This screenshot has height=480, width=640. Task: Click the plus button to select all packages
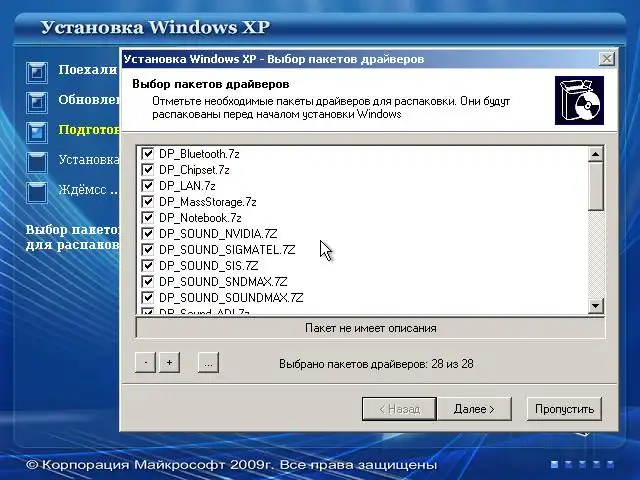(169, 362)
